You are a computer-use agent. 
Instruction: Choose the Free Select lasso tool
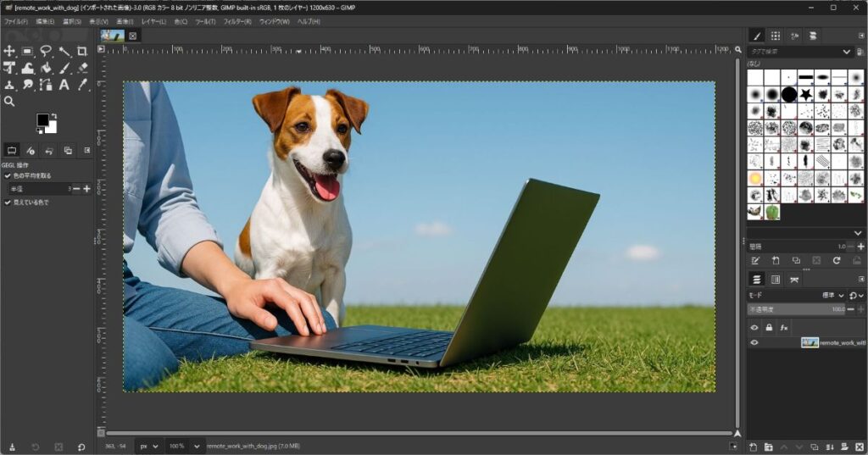coord(46,52)
